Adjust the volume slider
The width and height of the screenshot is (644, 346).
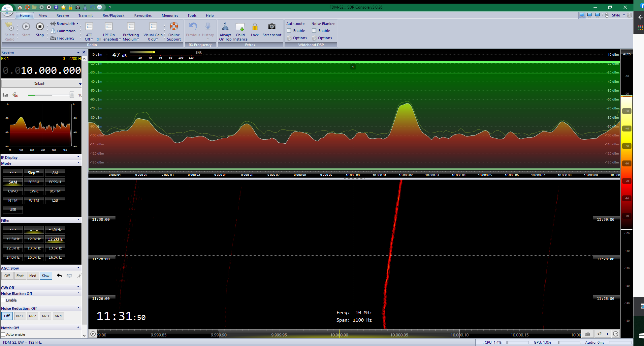pyautogui.click(x=72, y=95)
